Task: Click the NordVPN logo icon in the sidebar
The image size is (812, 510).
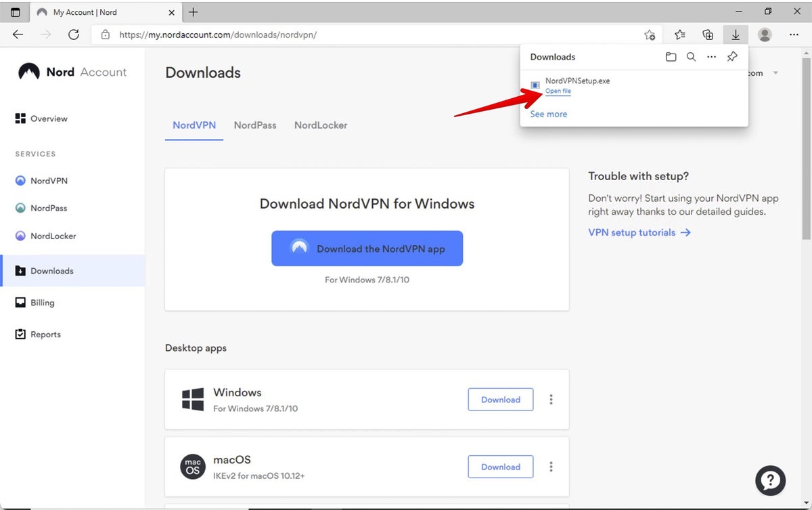Action: pyautogui.click(x=20, y=181)
